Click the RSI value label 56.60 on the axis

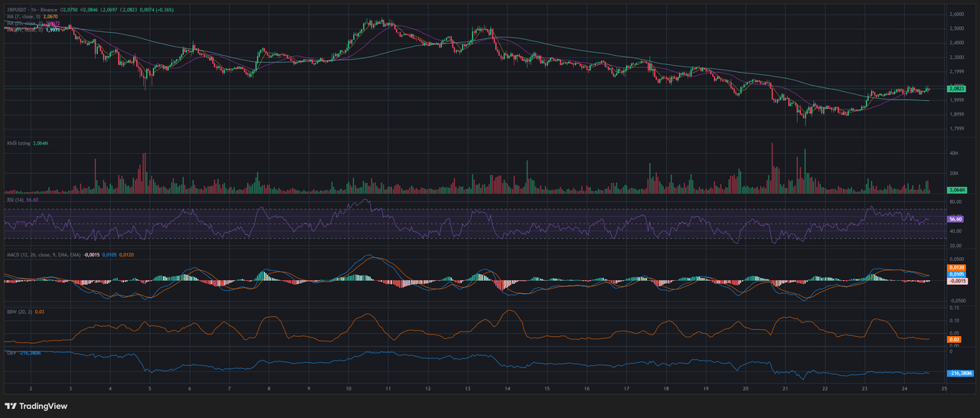956,218
